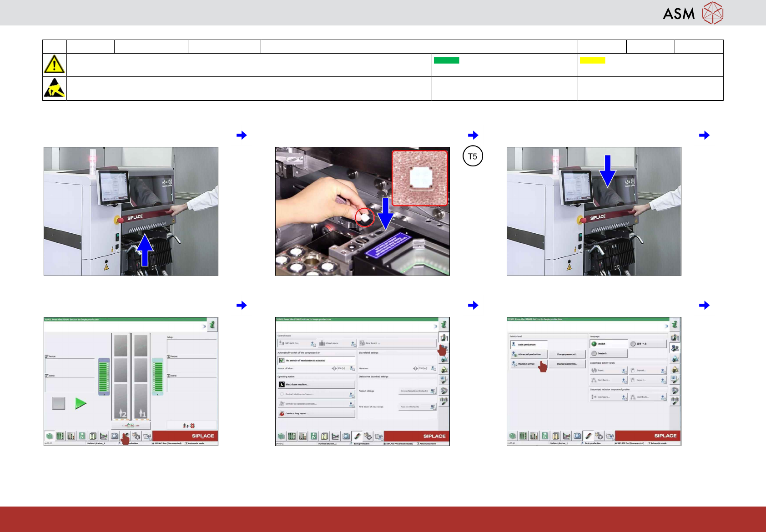766x532 pixels.
Task: Open the Product change On confirmation dropdown
Action: tap(418, 391)
